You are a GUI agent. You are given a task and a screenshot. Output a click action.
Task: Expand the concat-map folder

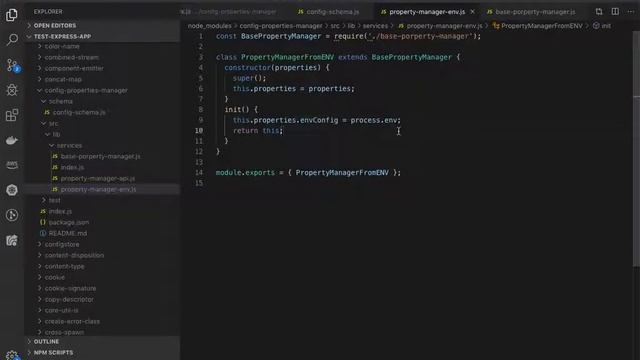[x=102, y=79]
